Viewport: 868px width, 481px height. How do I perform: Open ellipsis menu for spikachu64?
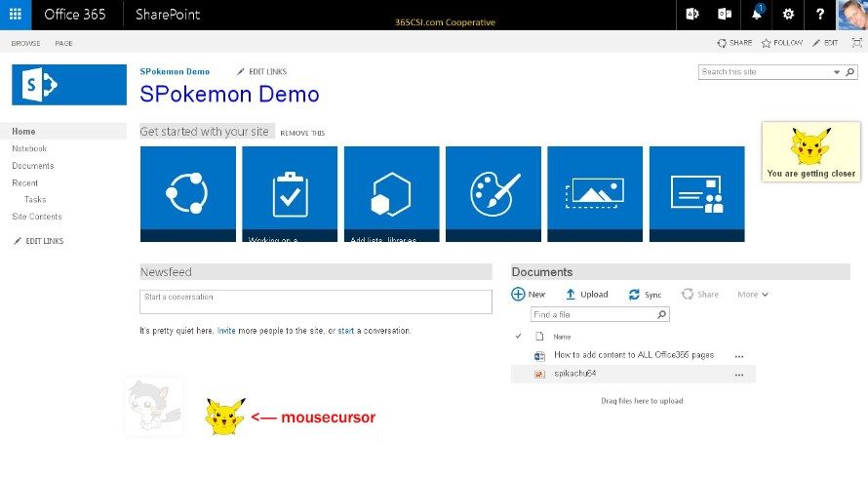(739, 375)
